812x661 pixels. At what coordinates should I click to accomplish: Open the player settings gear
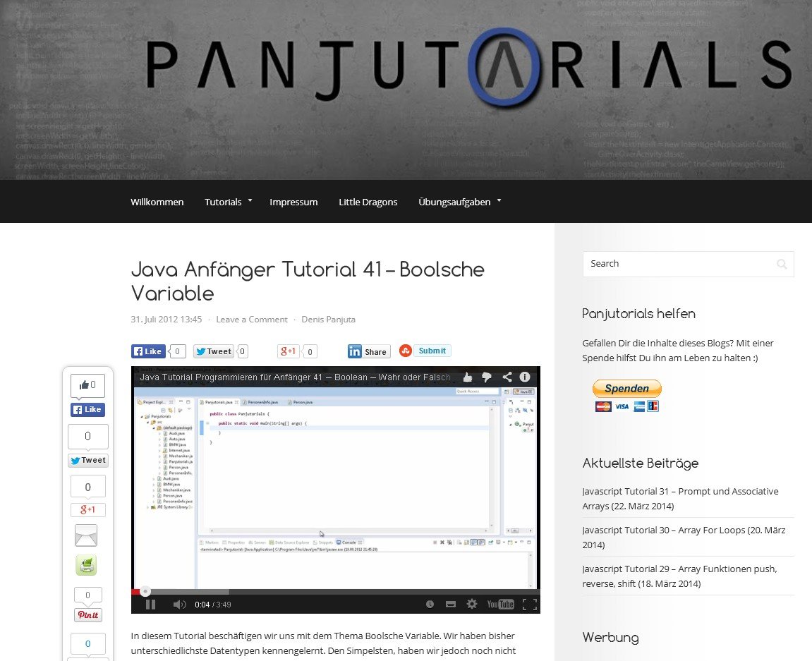tap(471, 604)
